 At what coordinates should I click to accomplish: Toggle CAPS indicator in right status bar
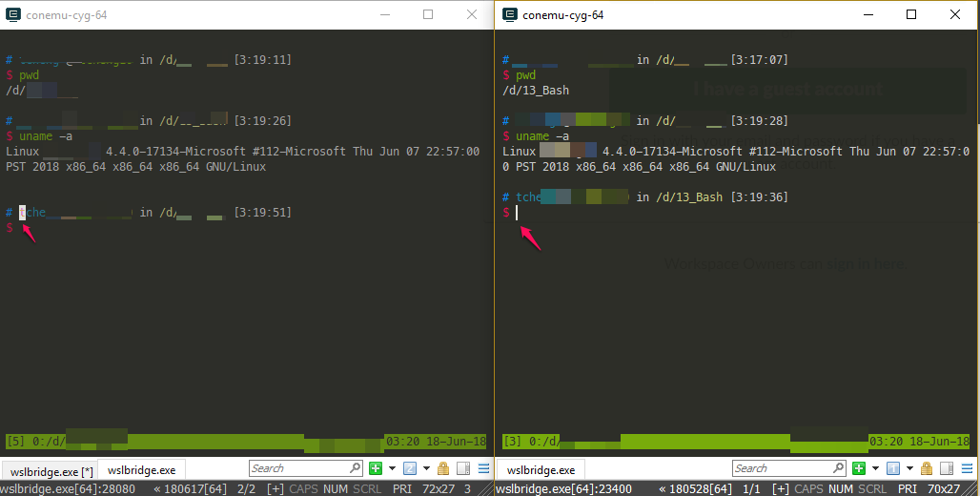(x=808, y=489)
